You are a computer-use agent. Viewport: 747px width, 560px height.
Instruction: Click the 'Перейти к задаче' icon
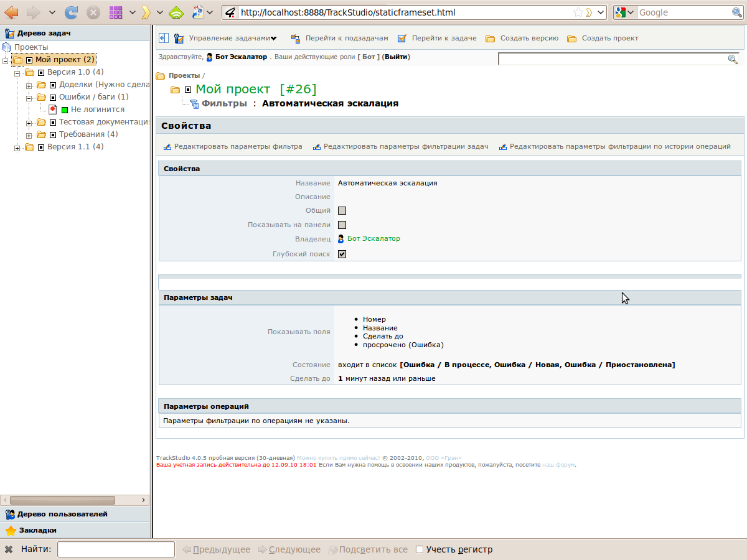(x=402, y=39)
